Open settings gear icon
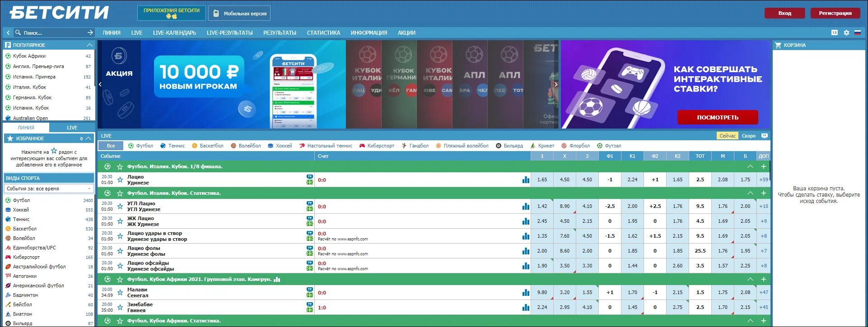Viewport: 868px width, 327px height. pyautogui.click(x=846, y=32)
